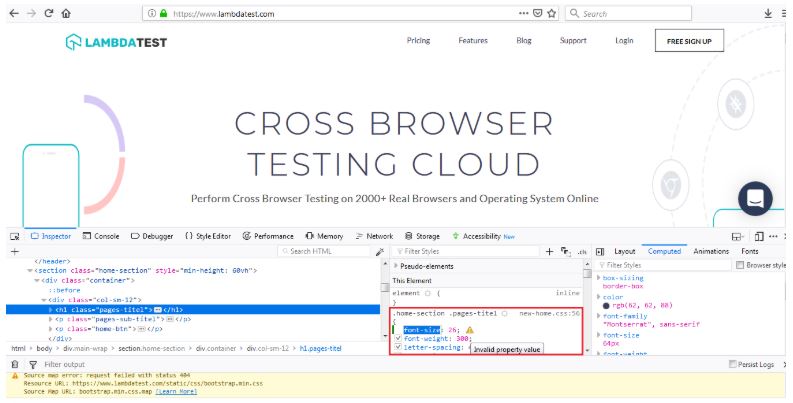Open the chat widget bubble

pyautogui.click(x=755, y=198)
